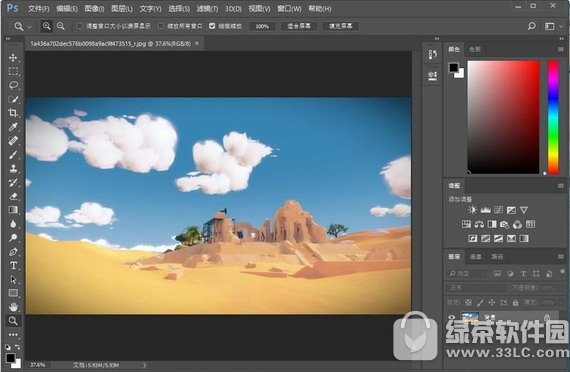Add a Photo Filter adjustment

point(505,224)
